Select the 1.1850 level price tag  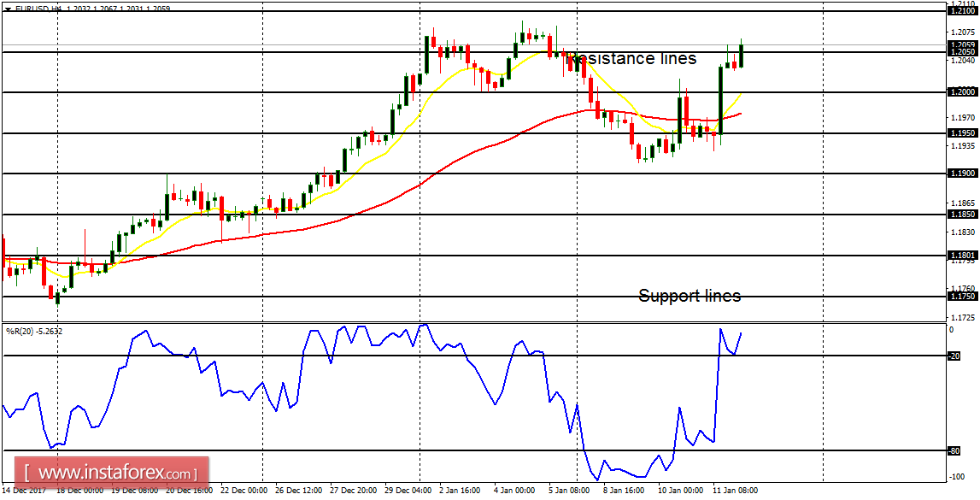click(x=963, y=215)
